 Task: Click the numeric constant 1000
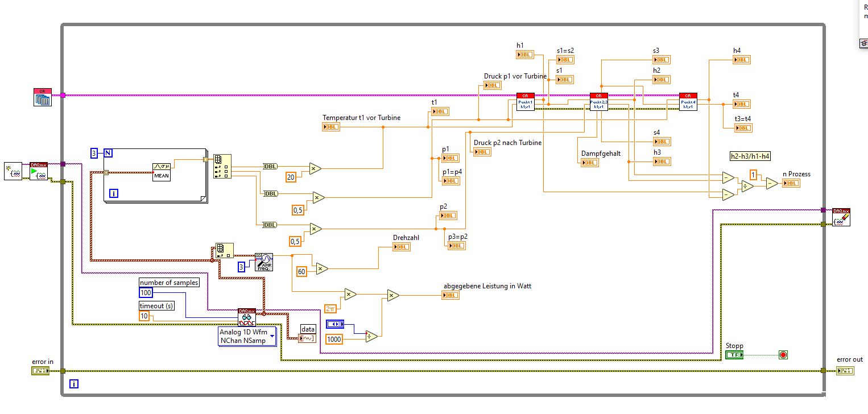pyautogui.click(x=334, y=340)
